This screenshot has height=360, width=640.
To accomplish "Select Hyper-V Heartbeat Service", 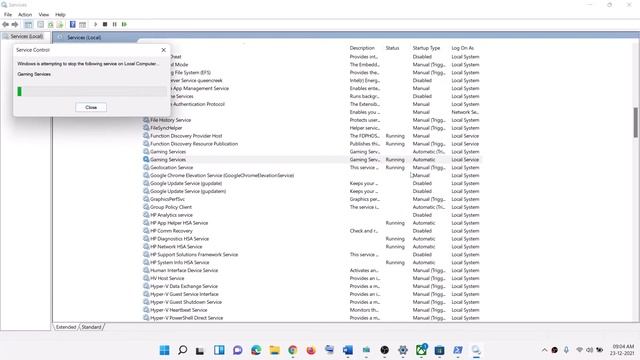I will [x=312, y=310].
